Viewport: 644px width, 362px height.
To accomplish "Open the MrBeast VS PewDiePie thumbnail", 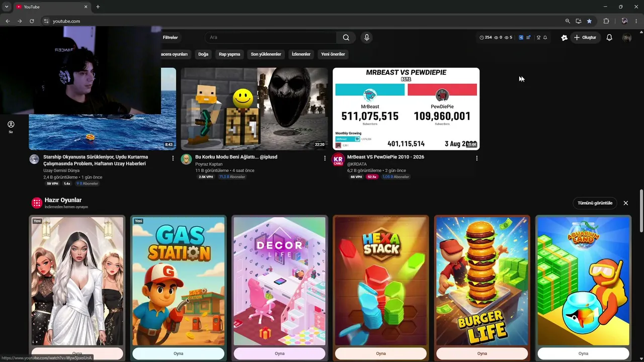I will [406, 109].
